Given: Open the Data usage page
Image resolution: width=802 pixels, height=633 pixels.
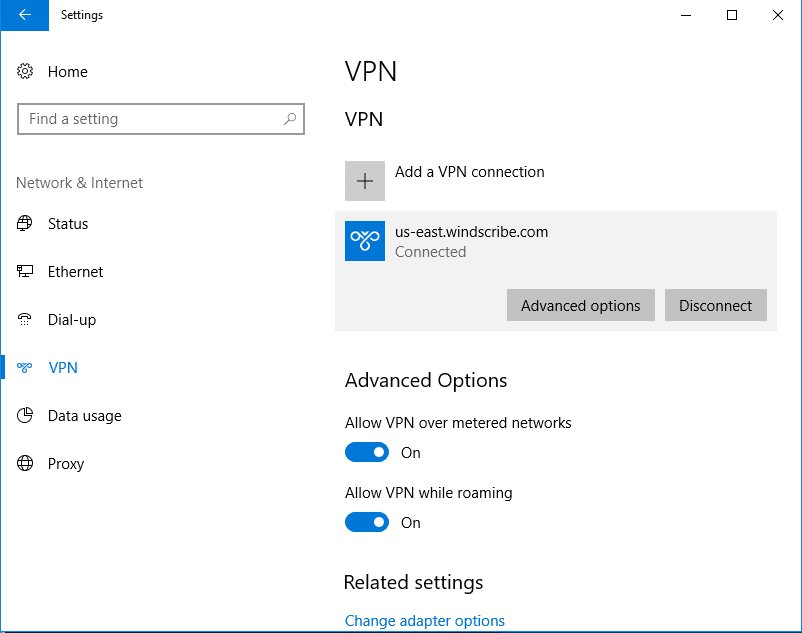Looking at the screenshot, I should 84,416.
